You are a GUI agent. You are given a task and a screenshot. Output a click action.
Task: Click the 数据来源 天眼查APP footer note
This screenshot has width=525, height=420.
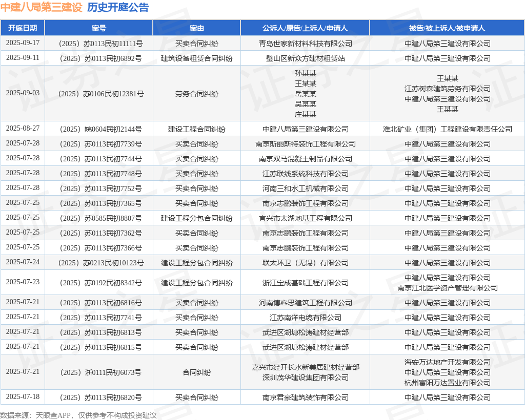pos(78,415)
